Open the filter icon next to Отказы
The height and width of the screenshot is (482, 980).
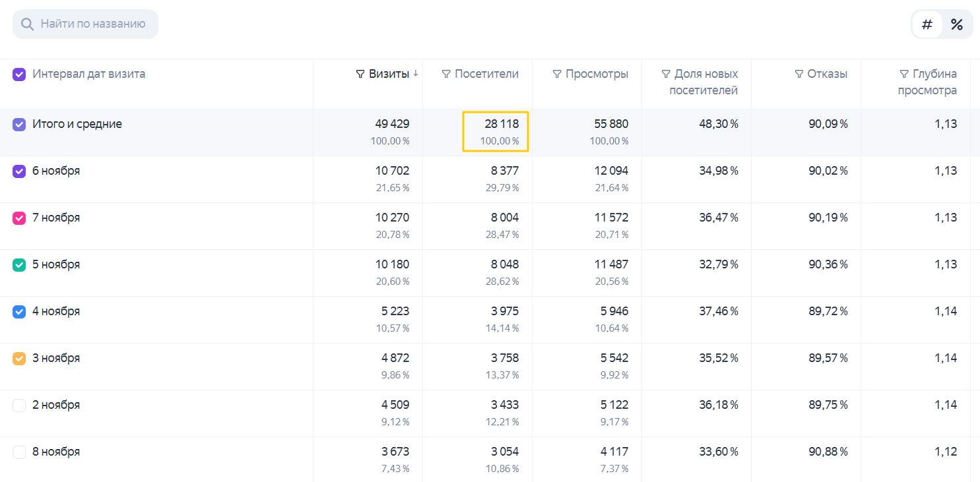click(x=799, y=74)
